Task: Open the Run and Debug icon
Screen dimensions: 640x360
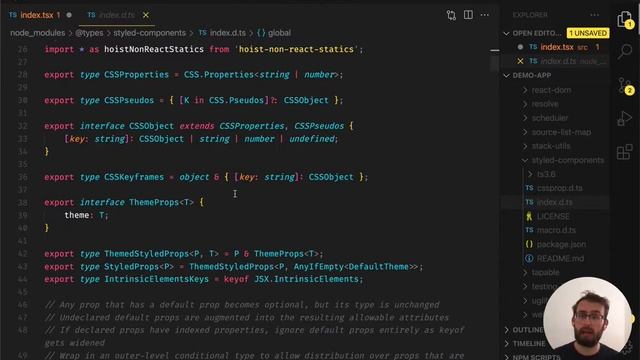Action: (x=624, y=119)
